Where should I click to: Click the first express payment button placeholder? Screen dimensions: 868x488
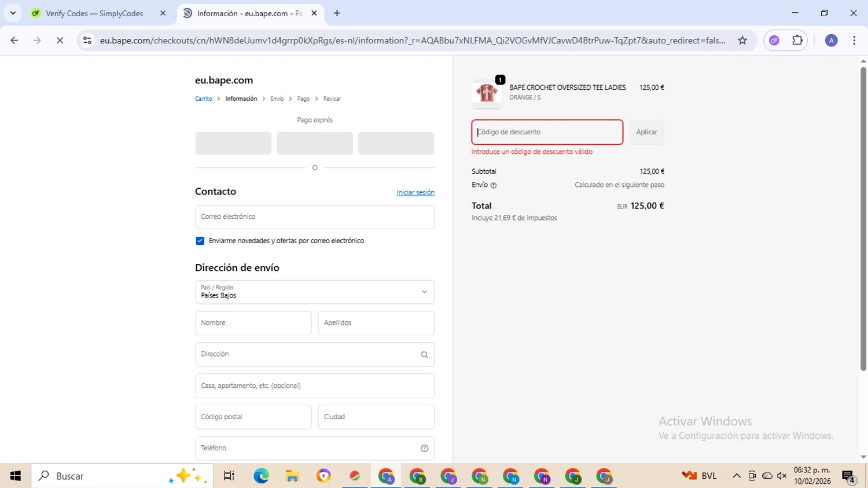click(x=233, y=143)
